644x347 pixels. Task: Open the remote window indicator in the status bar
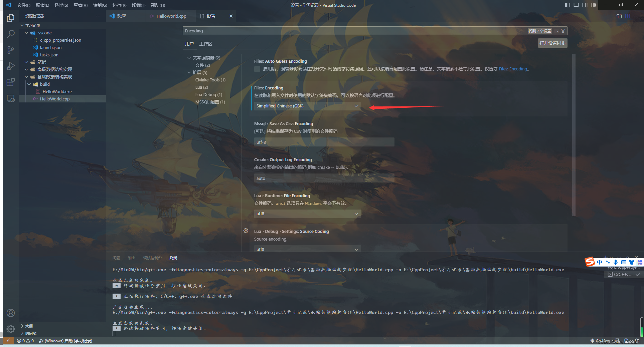[x=8, y=341]
